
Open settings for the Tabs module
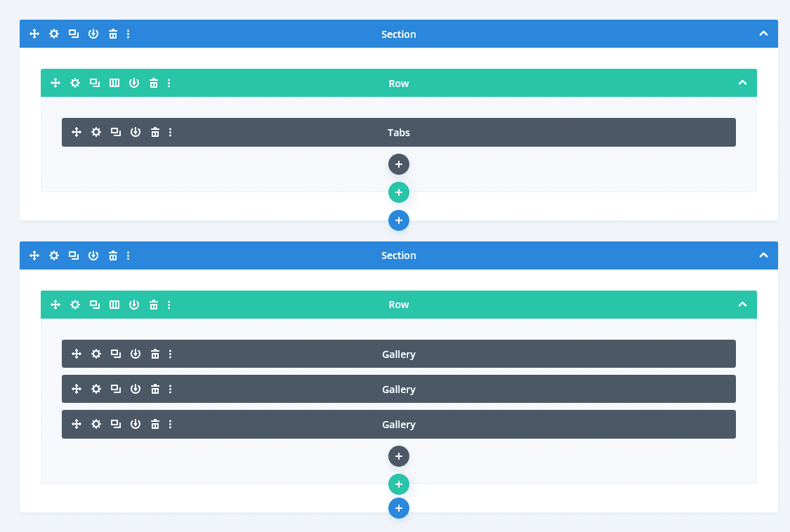point(96,132)
